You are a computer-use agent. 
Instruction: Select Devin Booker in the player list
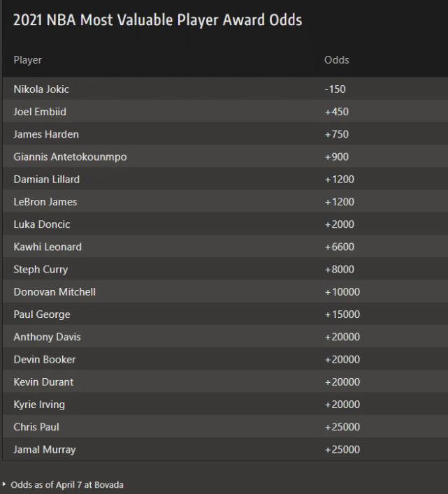45,359
